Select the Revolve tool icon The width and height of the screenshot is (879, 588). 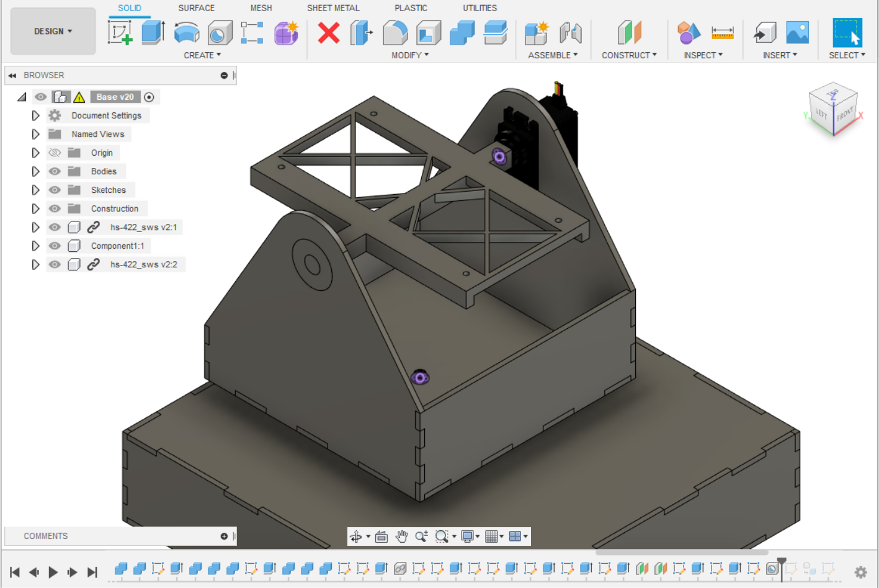pos(187,32)
